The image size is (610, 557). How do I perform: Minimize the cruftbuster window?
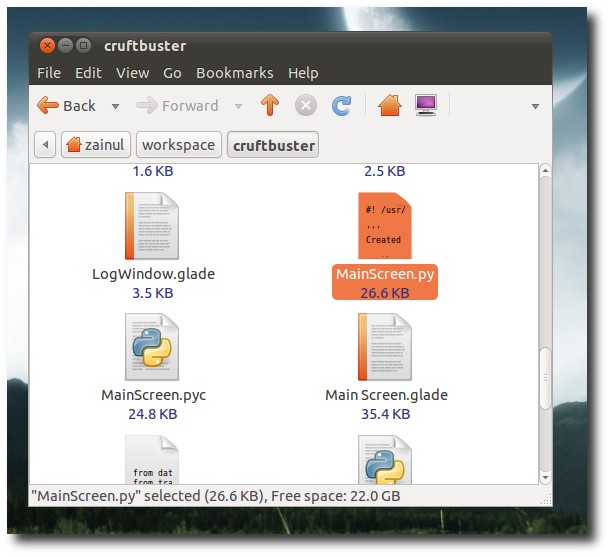[x=65, y=46]
